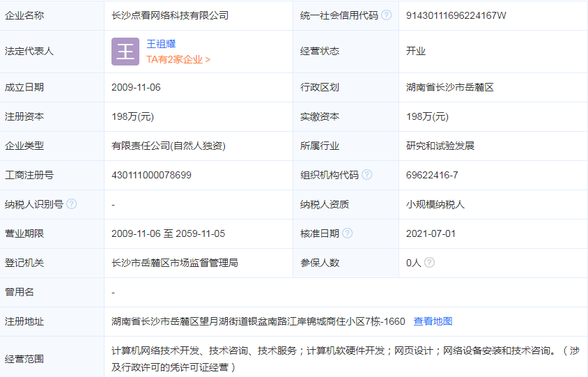Click help icon next to 核准日期
Viewport: 588px width, 377px height.
[x=348, y=233]
